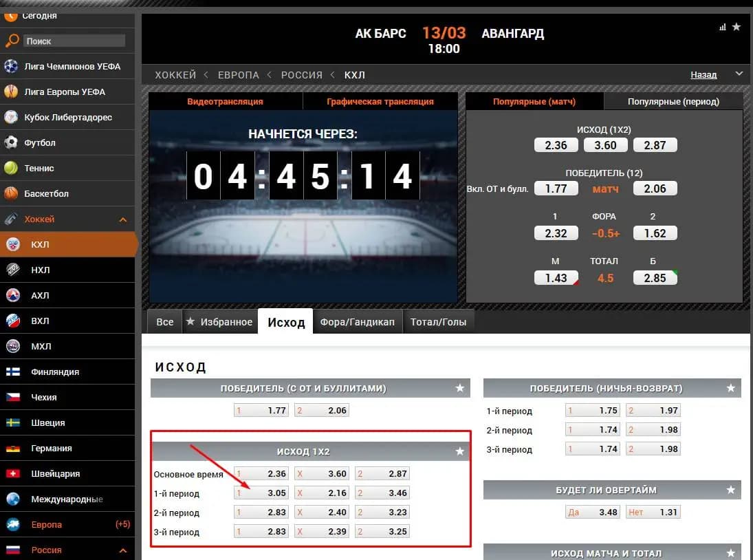Select the Фора/Гандикап tab

[358, 322]
